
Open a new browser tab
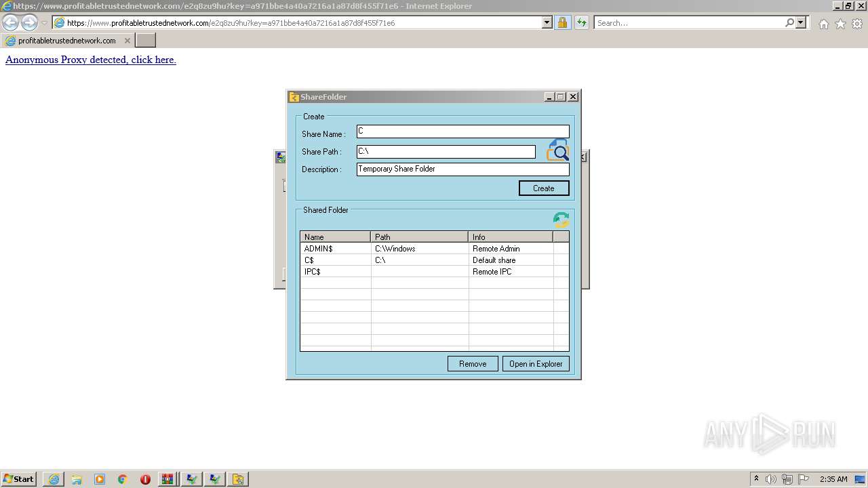[146, 41]
